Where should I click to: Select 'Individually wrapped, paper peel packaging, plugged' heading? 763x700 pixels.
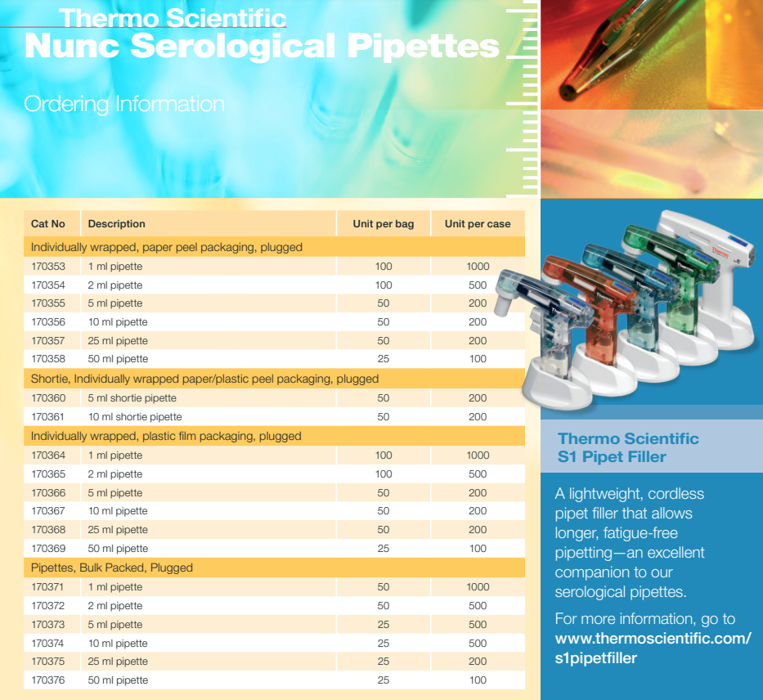166,247
